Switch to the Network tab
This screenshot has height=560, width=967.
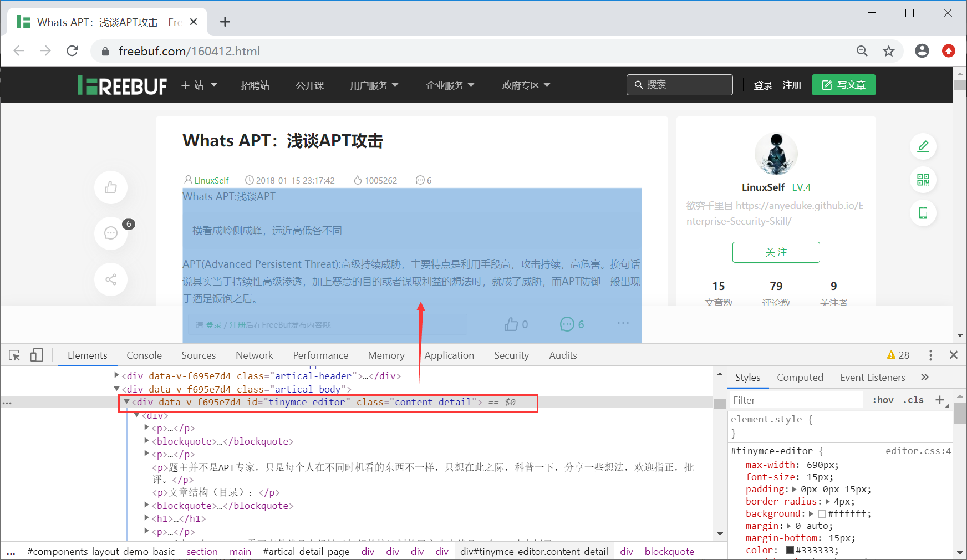tap(255, 355)
